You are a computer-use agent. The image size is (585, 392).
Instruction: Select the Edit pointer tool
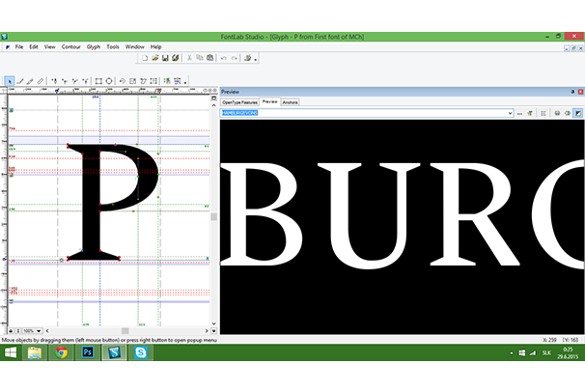point(9,81)
